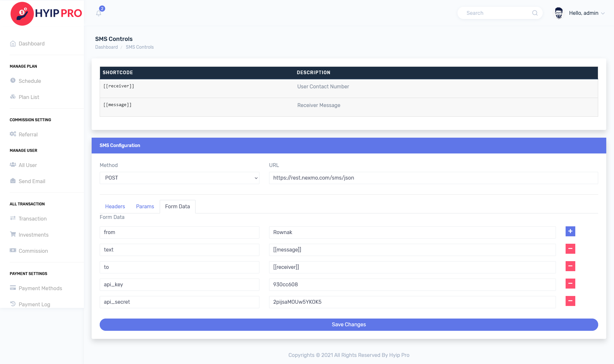Select the Form Data tab

pos(177,206)
